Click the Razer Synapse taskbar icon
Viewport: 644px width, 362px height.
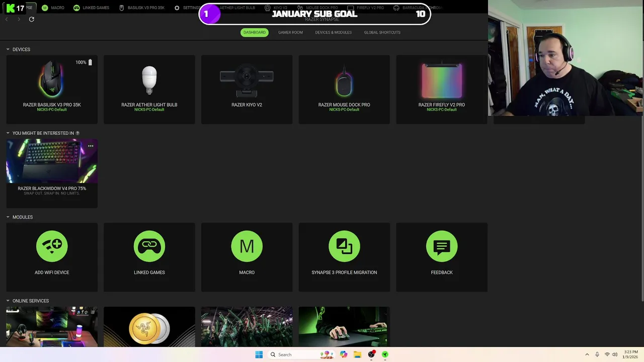point(385,354)
